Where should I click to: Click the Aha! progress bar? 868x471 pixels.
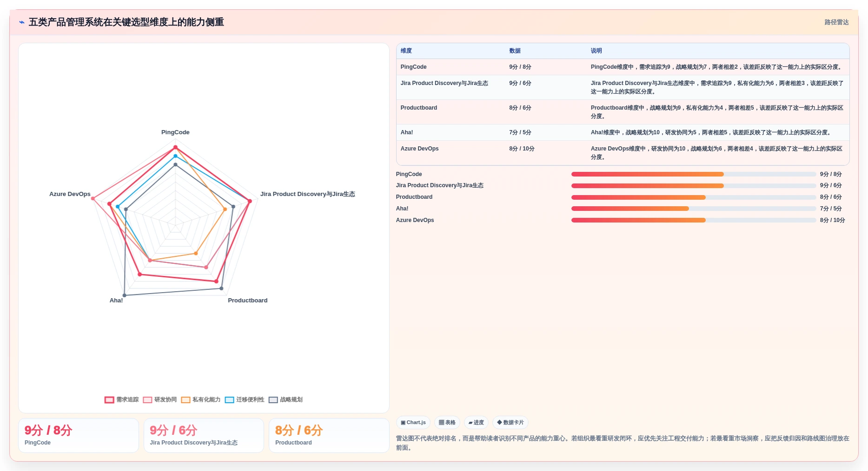click(x=694, y=209)
